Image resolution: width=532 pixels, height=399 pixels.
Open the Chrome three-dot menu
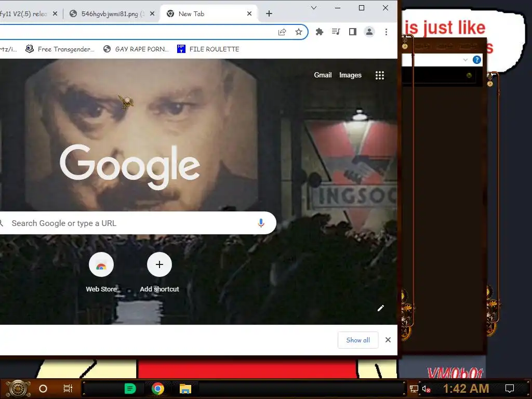[386, 32]
